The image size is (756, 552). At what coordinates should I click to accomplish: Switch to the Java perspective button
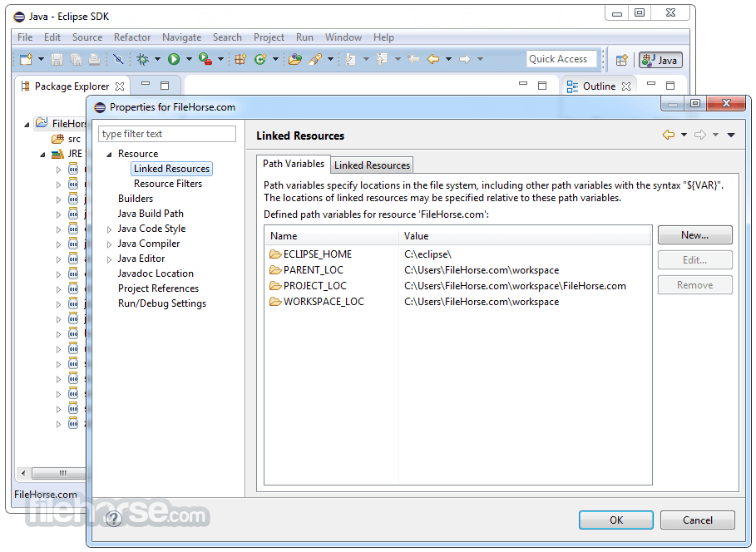point(660,60)
